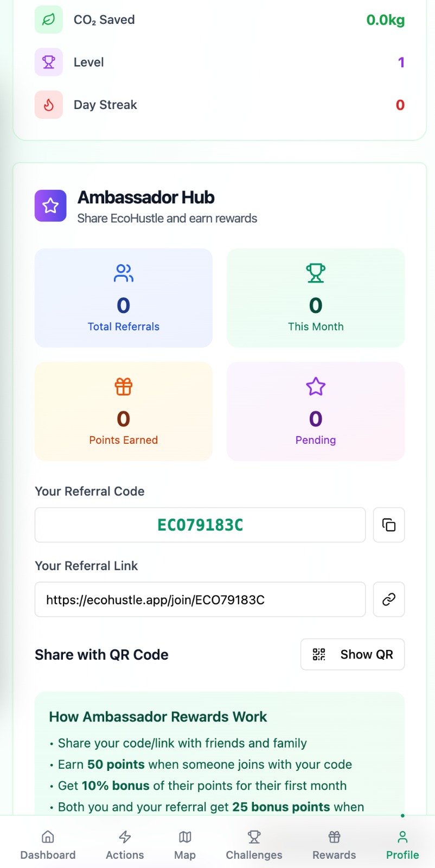The image size is (435, 868).
Task: Click the This Month trophy icon
Action: (316, 273)
